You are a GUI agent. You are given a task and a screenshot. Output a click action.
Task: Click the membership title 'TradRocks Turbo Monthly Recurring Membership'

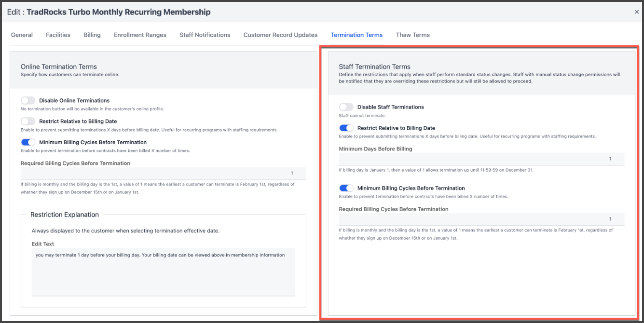point(119,12)
